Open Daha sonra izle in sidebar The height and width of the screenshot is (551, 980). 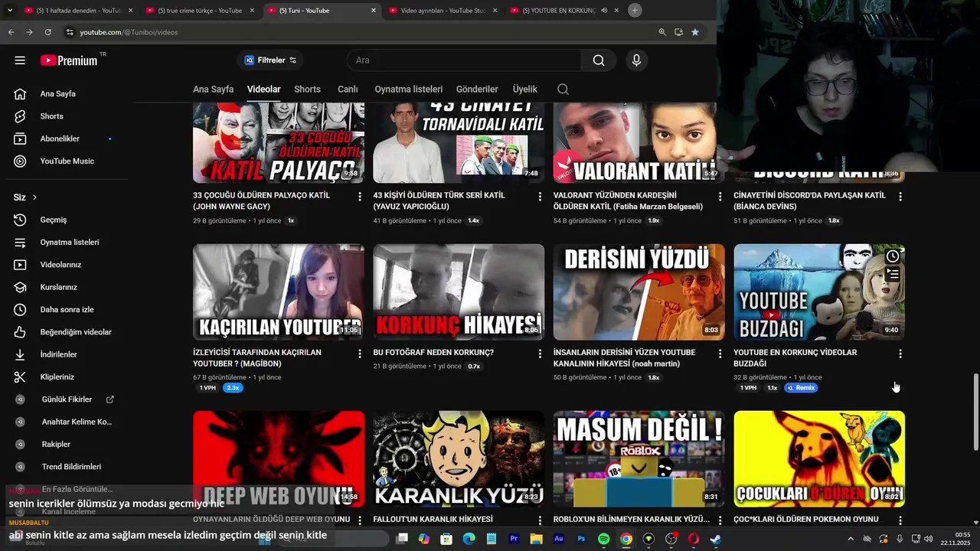pos(67,310)
